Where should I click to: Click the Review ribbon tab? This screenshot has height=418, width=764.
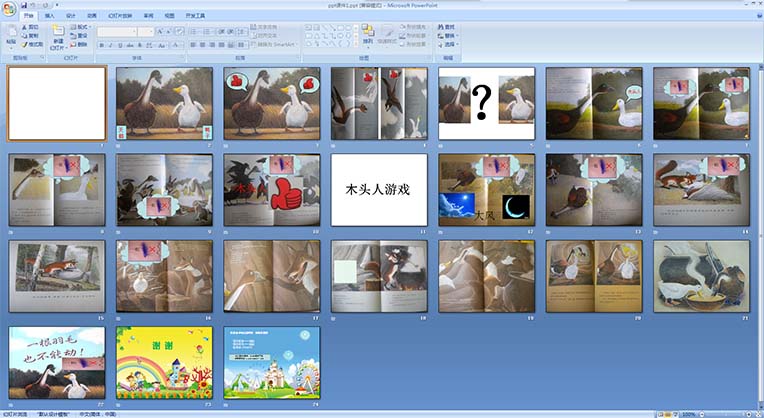coord(149,16)
